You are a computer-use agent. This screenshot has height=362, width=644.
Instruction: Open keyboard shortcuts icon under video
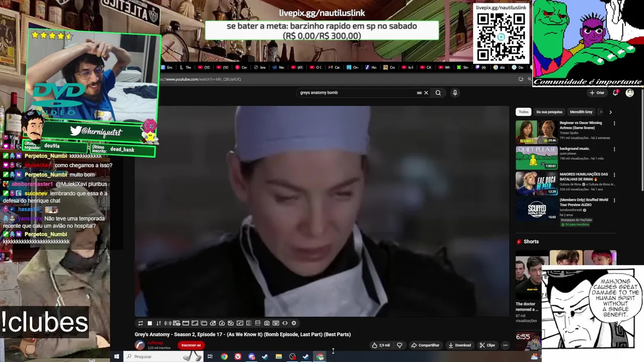276,323
